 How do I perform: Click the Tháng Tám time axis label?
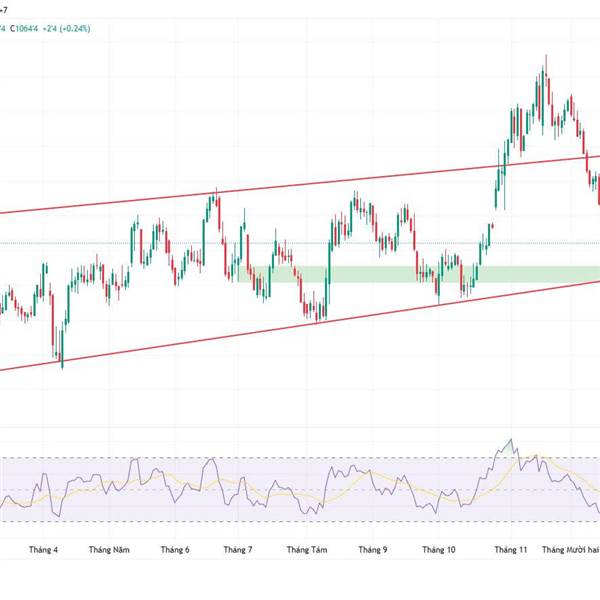coord(307,550)
